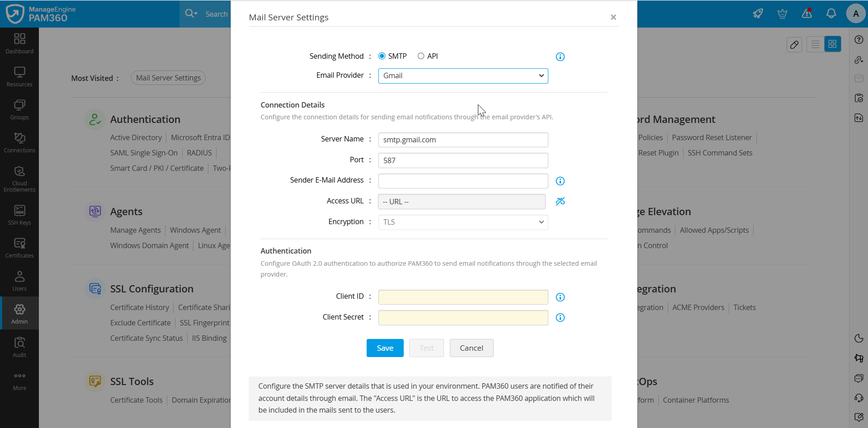This screenshot has width=868, height=428.
Task: Switch to list view layout
Action: (816, 44)
